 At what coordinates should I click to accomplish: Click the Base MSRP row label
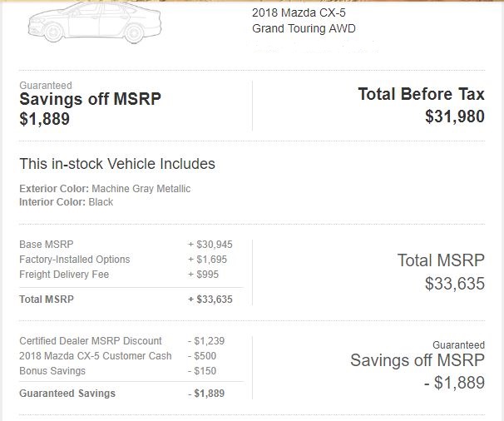click(47, 245)
